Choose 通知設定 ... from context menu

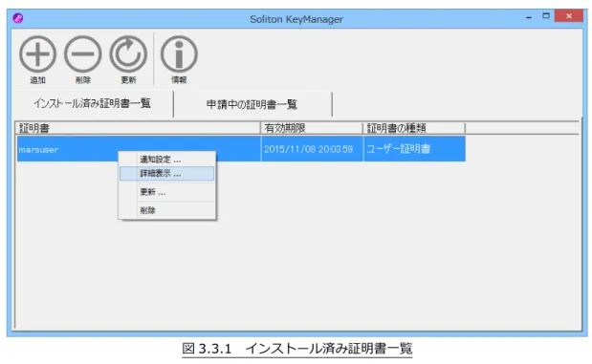pos(167,160)
